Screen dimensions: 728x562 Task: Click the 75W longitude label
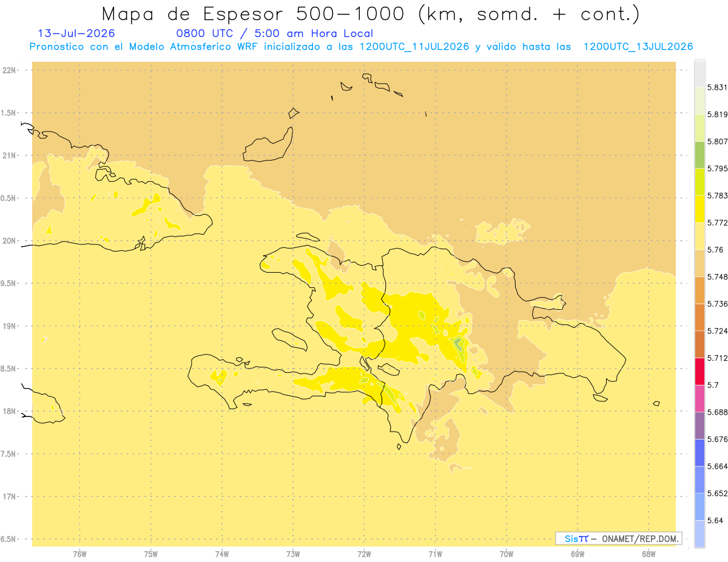151,554
